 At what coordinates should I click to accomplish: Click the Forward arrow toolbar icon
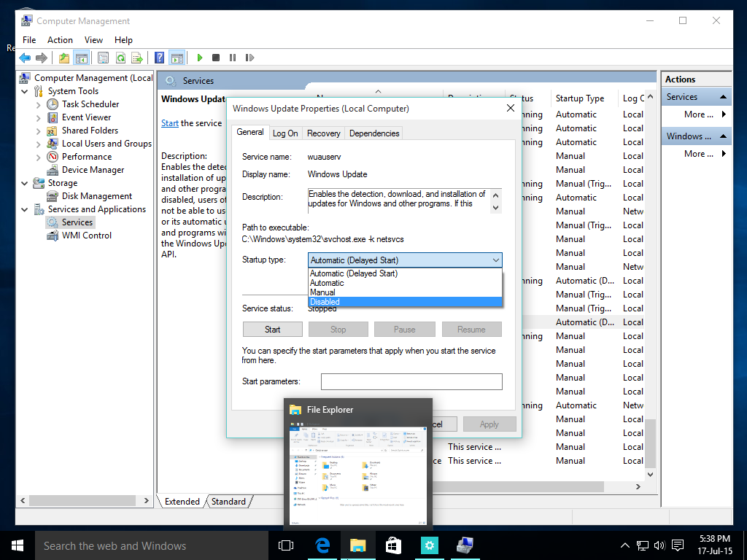click(x=42, y=58)
